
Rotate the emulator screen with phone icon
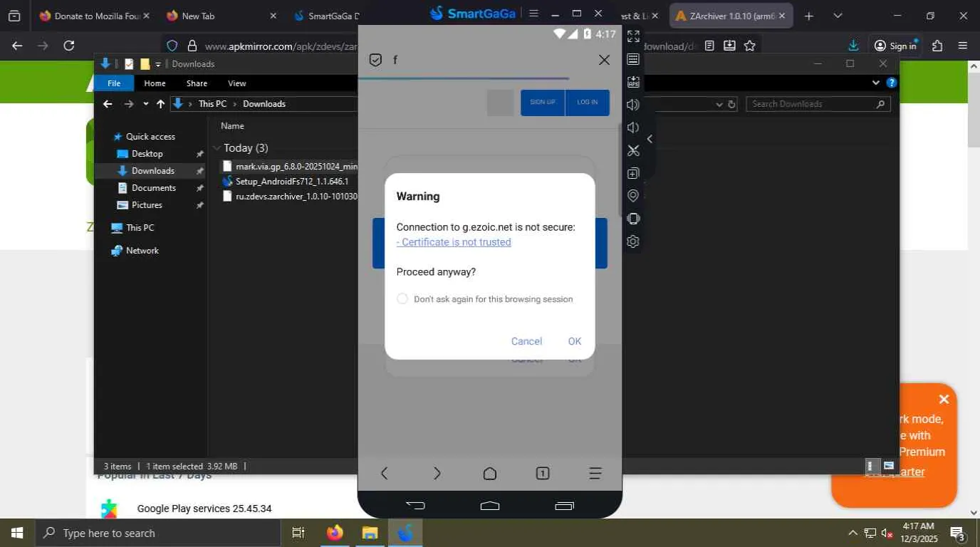tap(633, 219)
